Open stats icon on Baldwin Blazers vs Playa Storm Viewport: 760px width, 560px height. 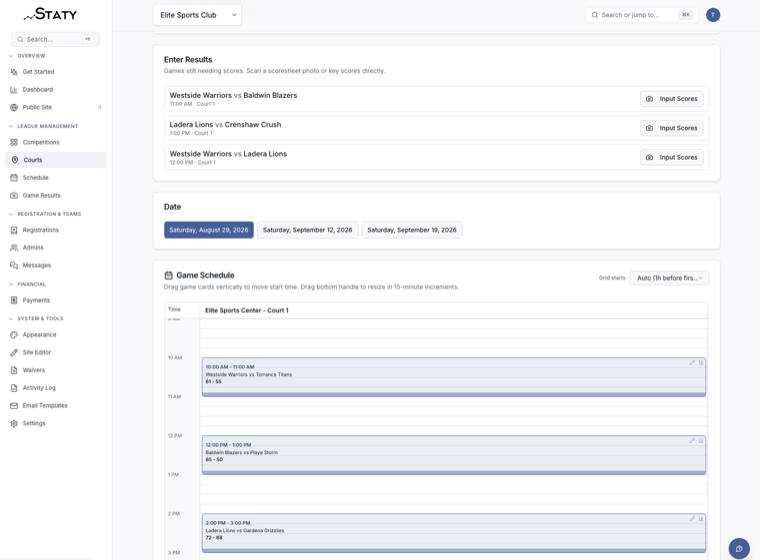click(x=701, y=441)
